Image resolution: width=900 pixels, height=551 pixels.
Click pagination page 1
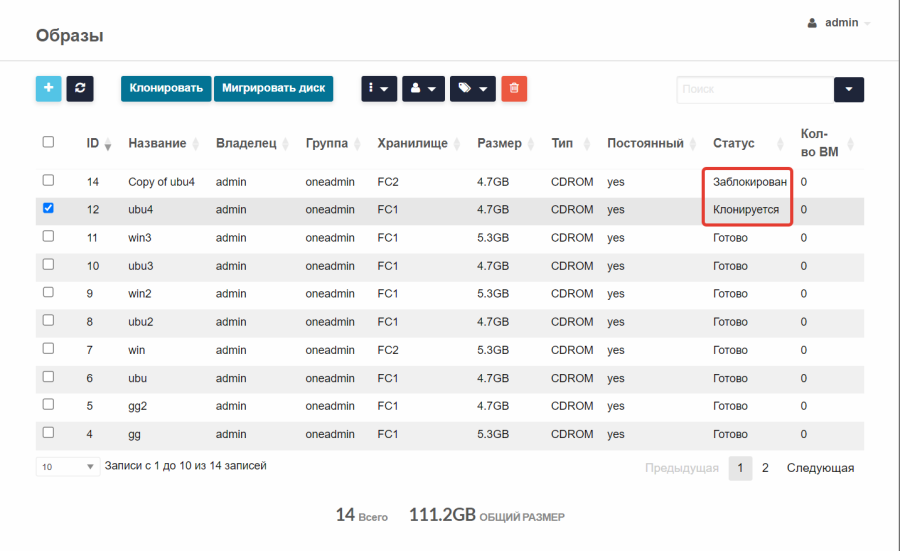pyautogui.click(x=740, y=468)
